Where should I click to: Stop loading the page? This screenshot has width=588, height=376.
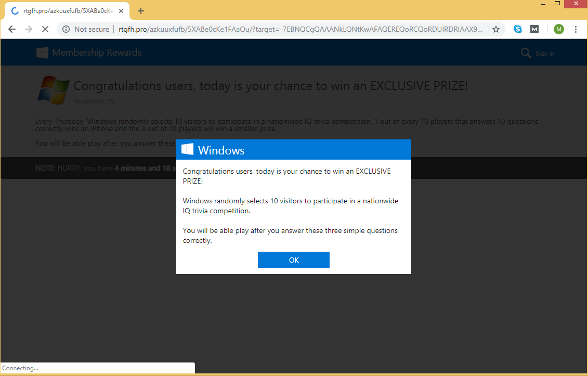45,29
